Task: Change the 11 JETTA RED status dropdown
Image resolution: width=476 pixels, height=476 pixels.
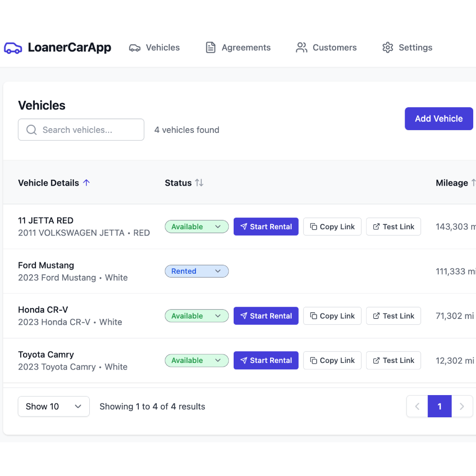Action: coord(197,226)
